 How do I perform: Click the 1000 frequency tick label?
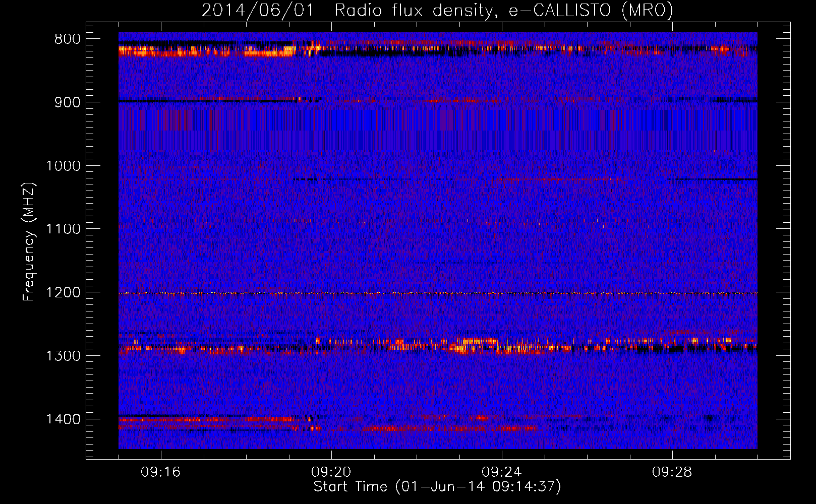coord(63,166)
